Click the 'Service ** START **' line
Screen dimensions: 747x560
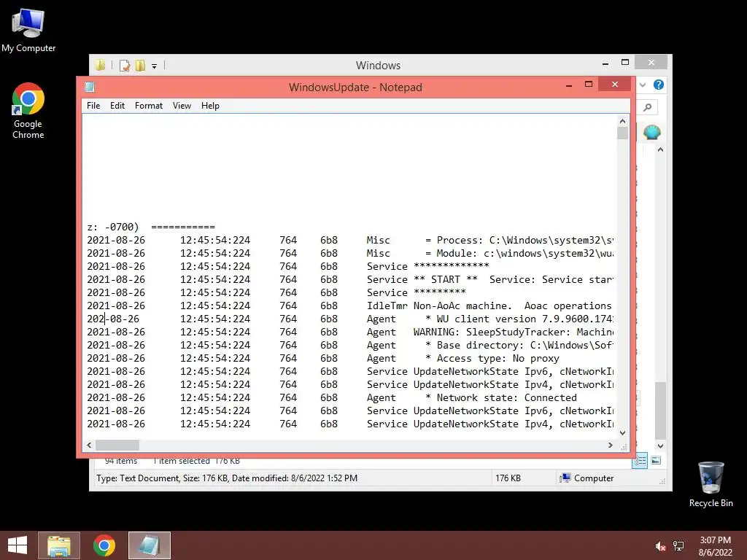coord(350,279)
